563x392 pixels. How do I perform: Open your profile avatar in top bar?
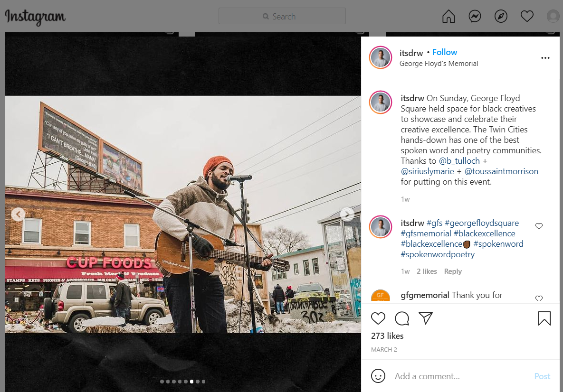[553, 17]
